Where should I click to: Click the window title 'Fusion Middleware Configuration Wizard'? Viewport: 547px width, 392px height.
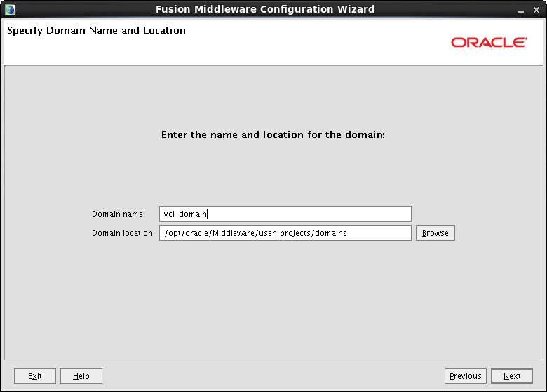(x=265, y=9)
